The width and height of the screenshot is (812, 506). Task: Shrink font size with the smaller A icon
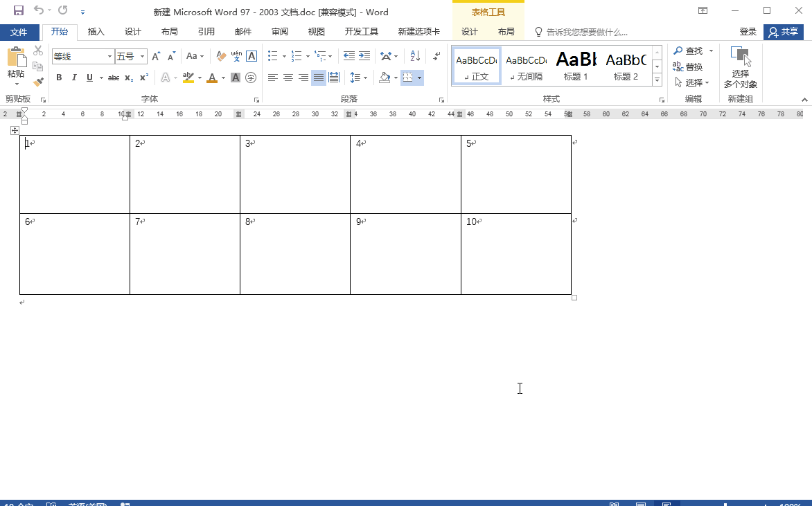coord(171,56)
